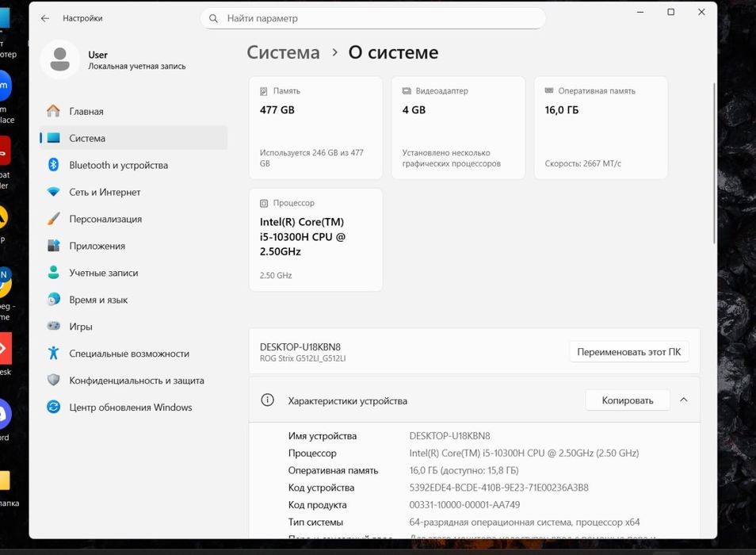The height and width of the screenshot is (555, 756).
Task: Click the vertical scrollbar of settings page
Action: [x=714, y=163]
